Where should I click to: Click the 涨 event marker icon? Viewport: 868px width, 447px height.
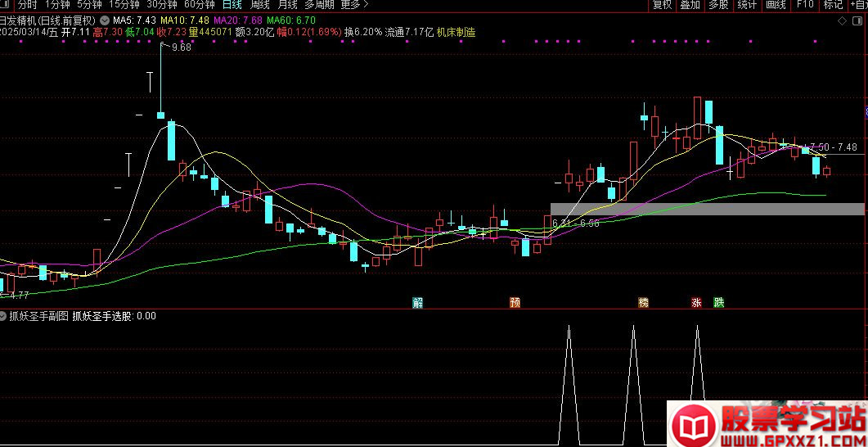pos(696,302)
